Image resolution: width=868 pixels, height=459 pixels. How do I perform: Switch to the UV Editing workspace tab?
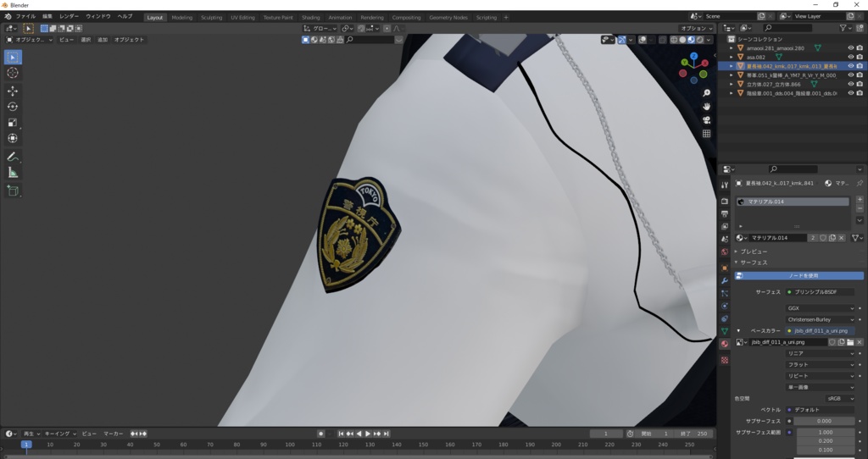243,17
